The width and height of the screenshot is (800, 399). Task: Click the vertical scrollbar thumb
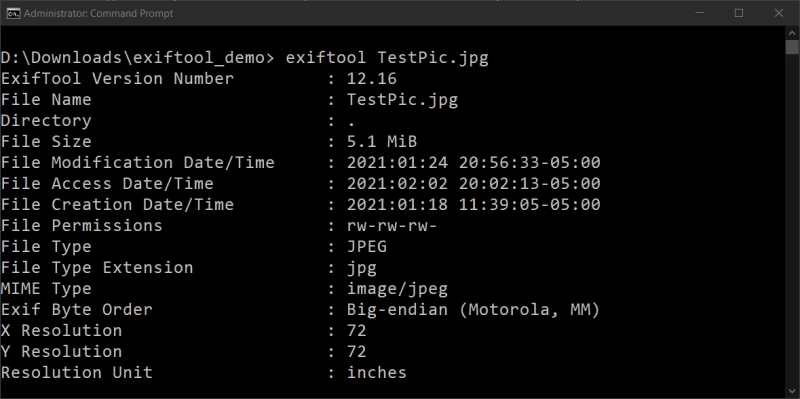(792, 46)
